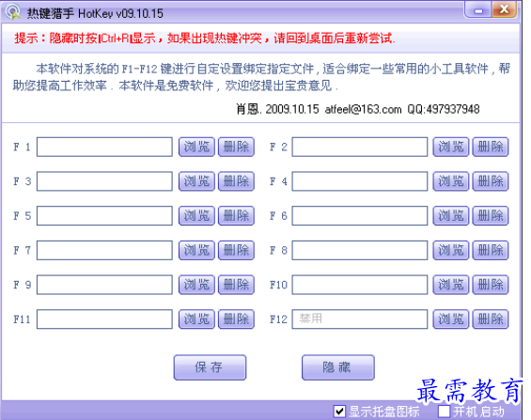Click the F6 file path field
531x420 pixels.
(360, 215)
